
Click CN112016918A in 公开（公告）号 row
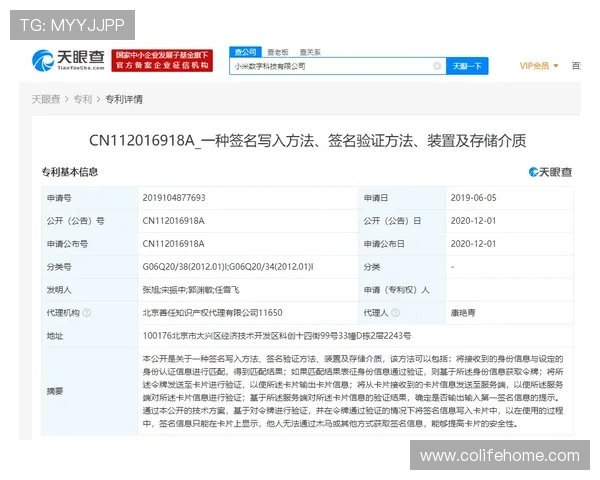pyautogui.click(x=174, y=221)
